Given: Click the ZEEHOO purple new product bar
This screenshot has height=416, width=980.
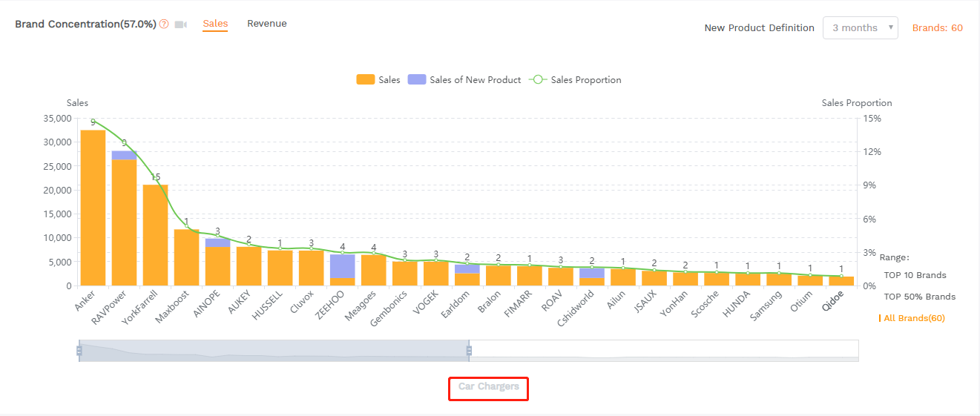Looking at the screenshot, I should [x=342, y=266].
